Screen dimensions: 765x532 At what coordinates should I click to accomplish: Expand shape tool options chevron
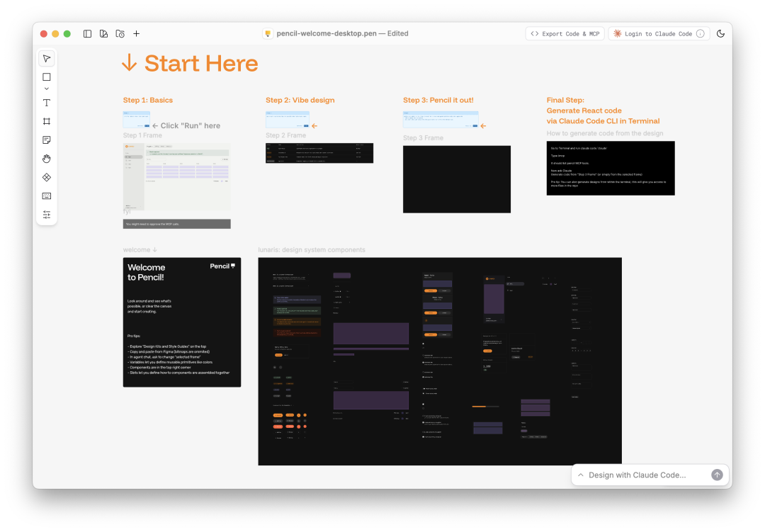[47, 89]
